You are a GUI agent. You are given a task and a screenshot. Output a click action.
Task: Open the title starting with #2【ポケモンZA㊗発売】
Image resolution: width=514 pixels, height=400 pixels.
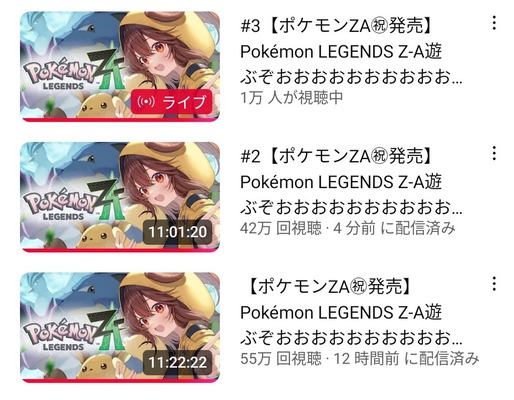click(351, 182)
